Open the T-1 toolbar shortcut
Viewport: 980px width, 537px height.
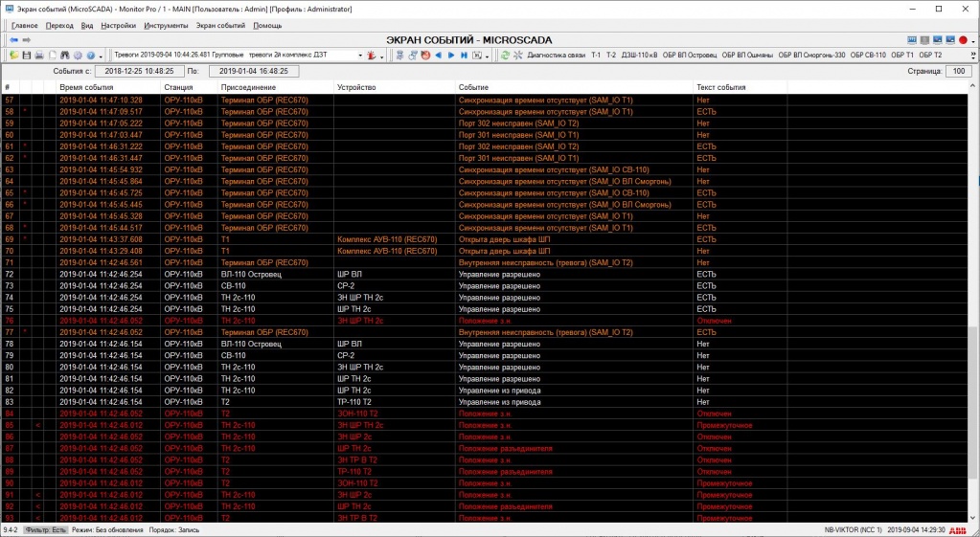pos(596,55)
